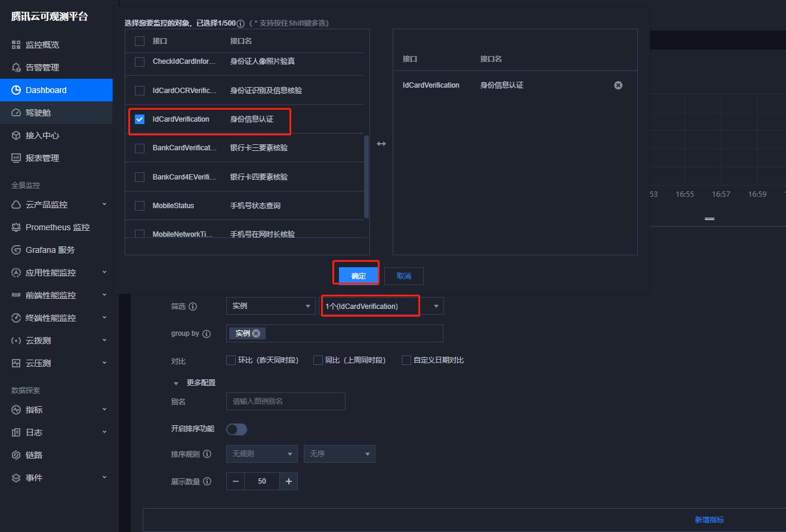This screenshot has height=532, width=786.
Task: Click the 云产品监控 cloud icon
Action: pos(16,205)
